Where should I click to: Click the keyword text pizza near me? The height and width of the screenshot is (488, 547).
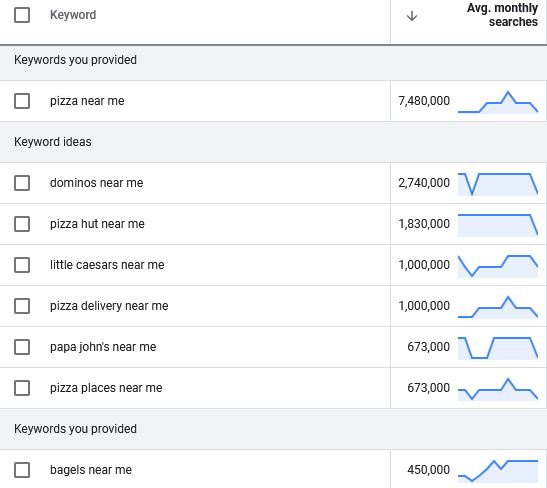(x=87, y=101)
